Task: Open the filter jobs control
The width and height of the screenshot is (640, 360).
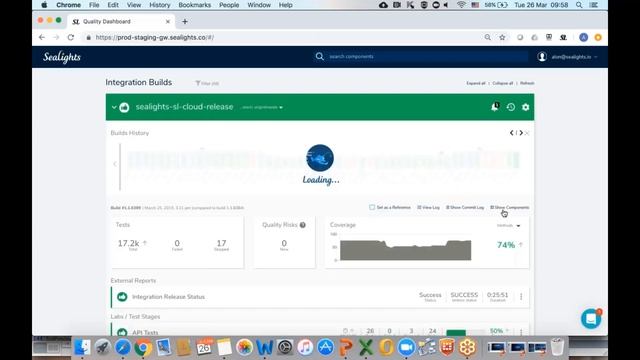Action: coord(207,83)
